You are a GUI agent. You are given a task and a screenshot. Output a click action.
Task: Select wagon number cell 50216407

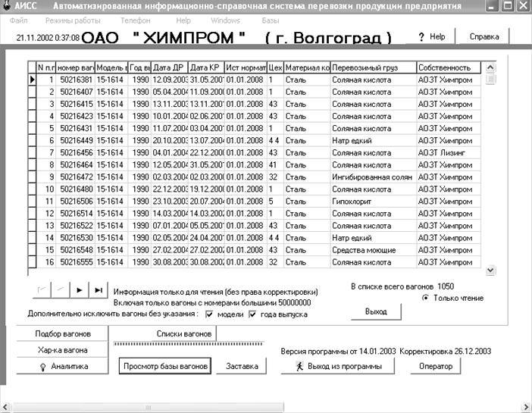coord(76,92)
